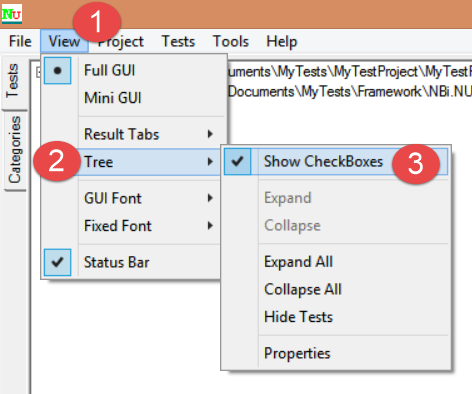Image resolution: width=472 pixels, height=394 pixels.
Task: Select the Full GUI radio option
Action: [57, 70]
